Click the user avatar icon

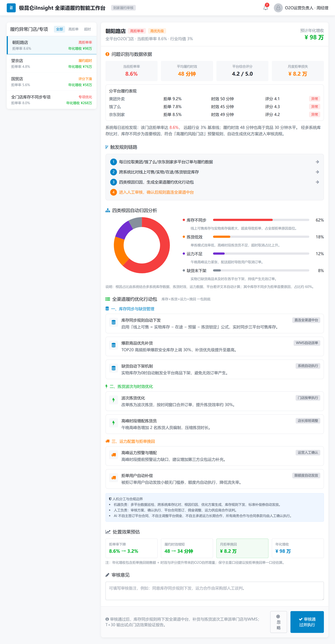(x=278, y=8)
